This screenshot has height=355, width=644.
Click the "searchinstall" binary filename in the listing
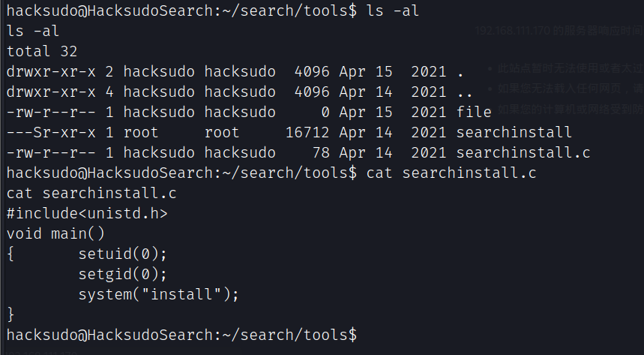(514, 133)
